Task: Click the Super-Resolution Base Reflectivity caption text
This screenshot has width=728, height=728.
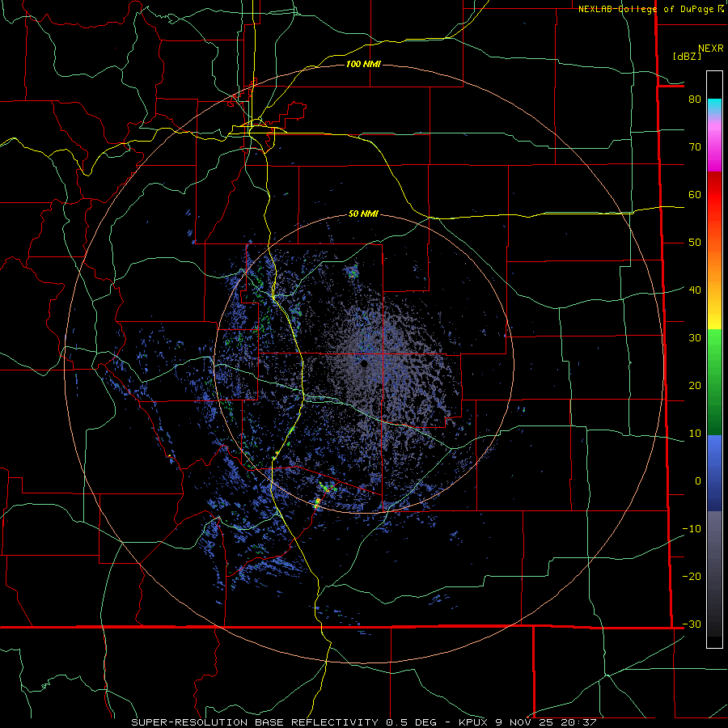Action: click(x=255, y=722)
